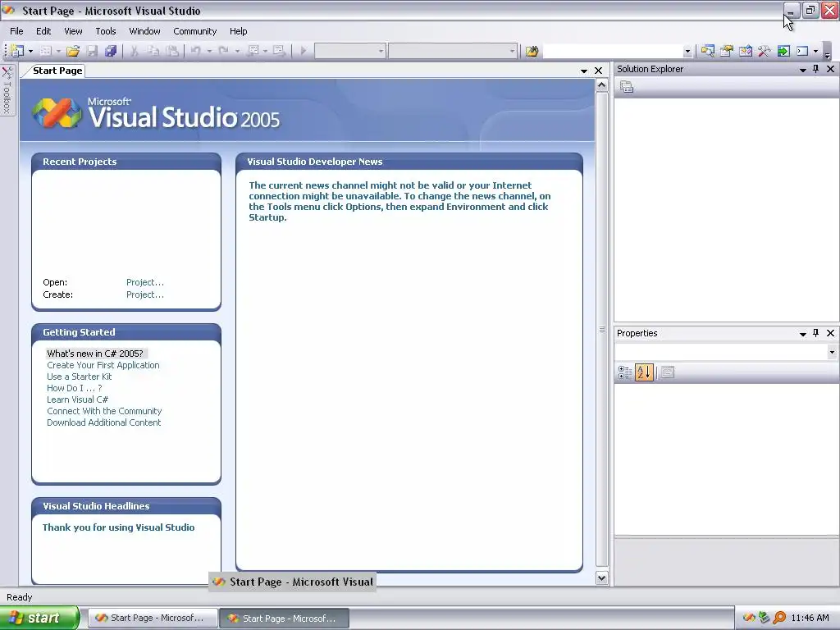Open the Solution Explorer window position dropdown
840x630 pixels.
tap(802, 70)
